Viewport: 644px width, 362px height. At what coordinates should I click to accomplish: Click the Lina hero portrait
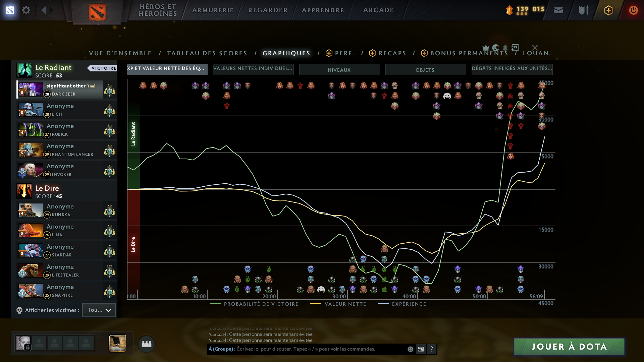click(31, 230)
